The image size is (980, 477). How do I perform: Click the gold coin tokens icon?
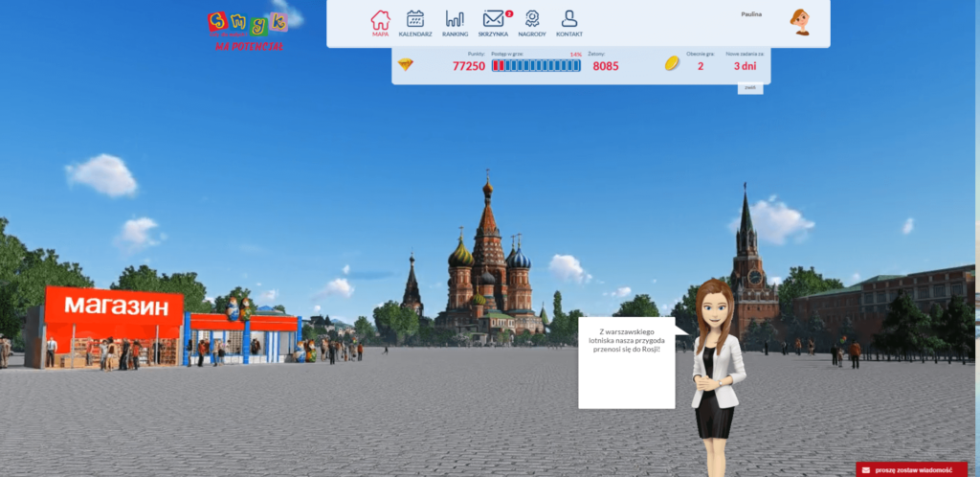click(672, 63)
